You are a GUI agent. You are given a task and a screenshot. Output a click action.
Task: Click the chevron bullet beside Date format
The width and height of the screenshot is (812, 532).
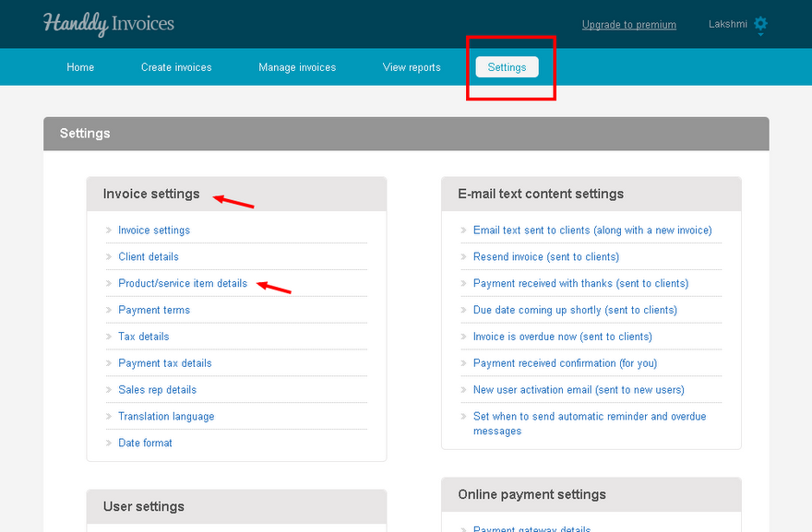click(109, 443)
